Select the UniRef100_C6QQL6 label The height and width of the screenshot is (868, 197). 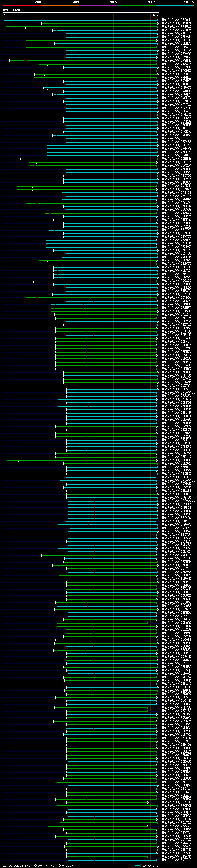(177, 494)
